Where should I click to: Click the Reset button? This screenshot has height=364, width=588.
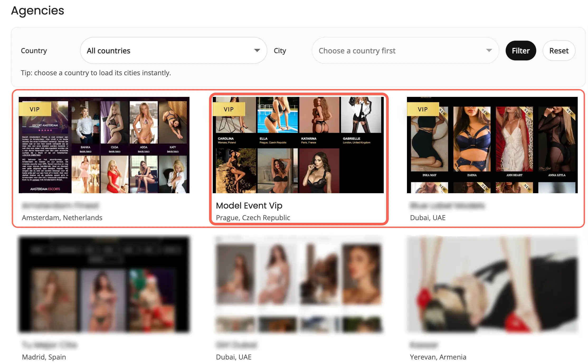tap(559, 50)
